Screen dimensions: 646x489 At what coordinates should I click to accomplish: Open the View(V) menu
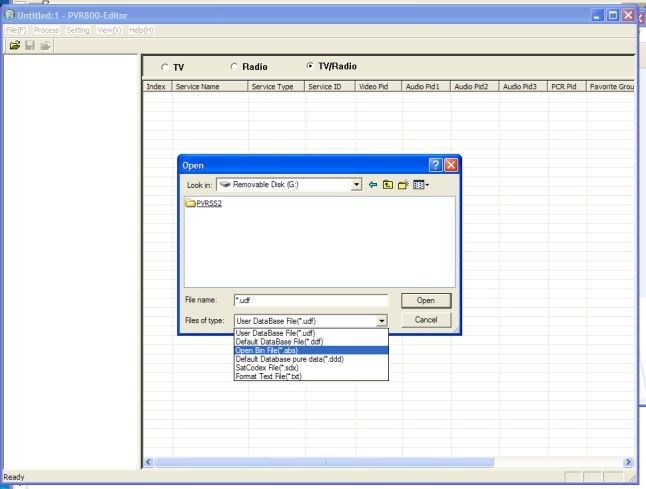pyautogui.click(x=109, y=30)
